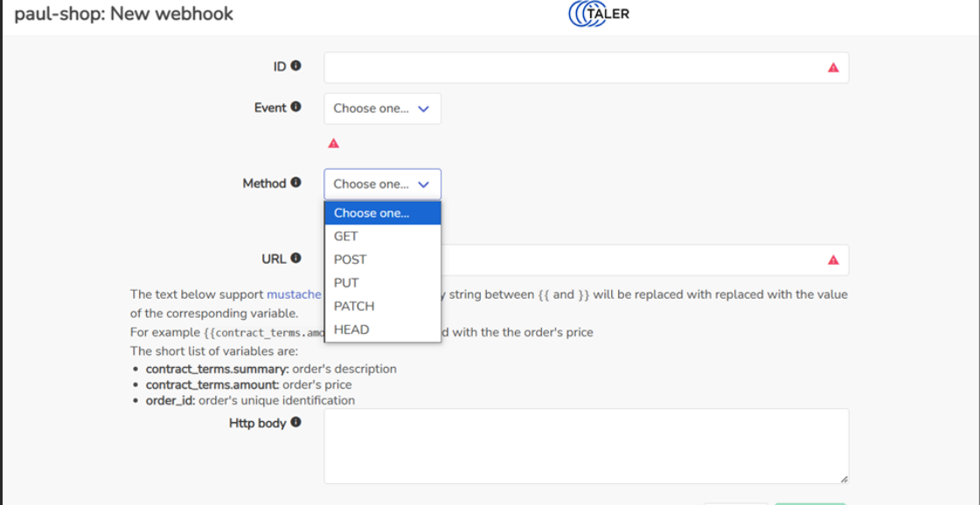Click the warning triangle in ID field
The image size is (980, 505).
833,68
